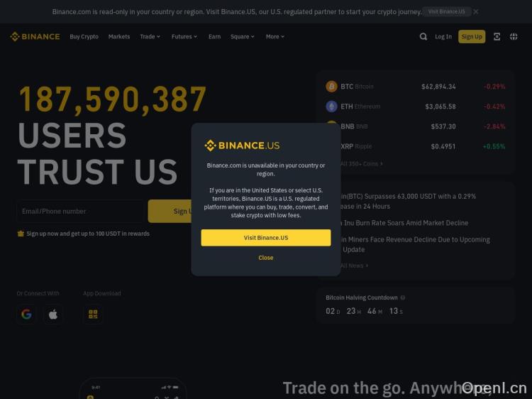
Task: Expand the More dropdown menu
Action: (275, 36)
